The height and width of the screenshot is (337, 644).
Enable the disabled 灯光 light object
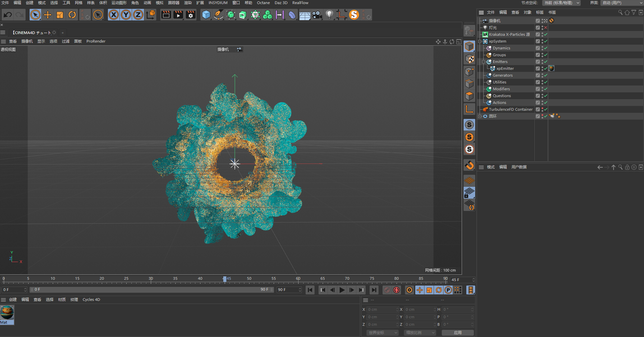(545, 28)
